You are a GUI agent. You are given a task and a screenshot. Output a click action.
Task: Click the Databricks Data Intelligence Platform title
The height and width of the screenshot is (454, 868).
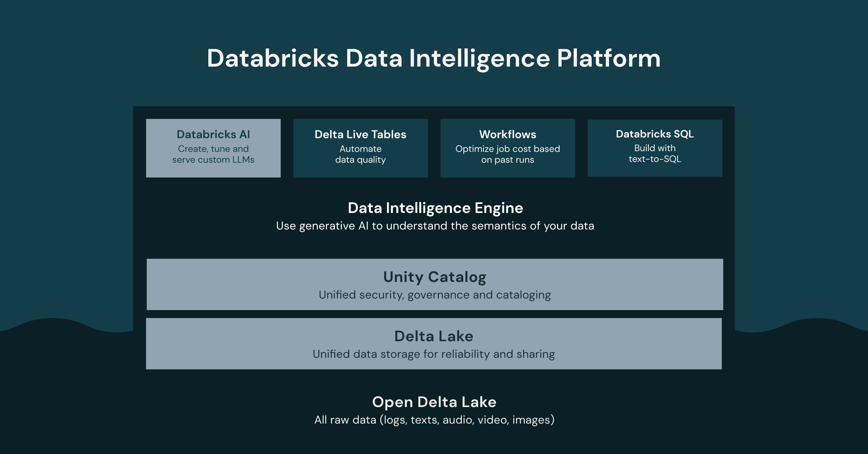tap(433, 59)
